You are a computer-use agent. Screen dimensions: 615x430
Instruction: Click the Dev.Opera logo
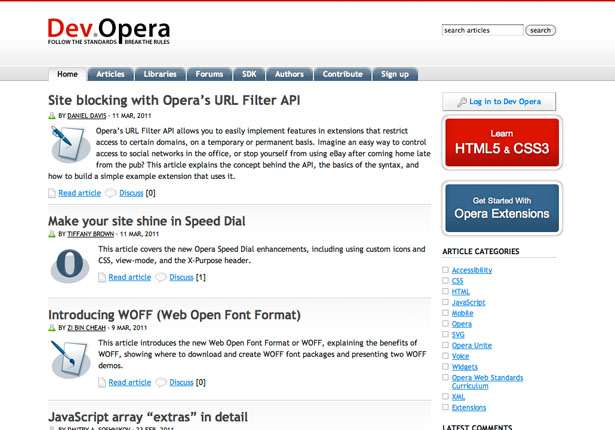coord(109,31)
